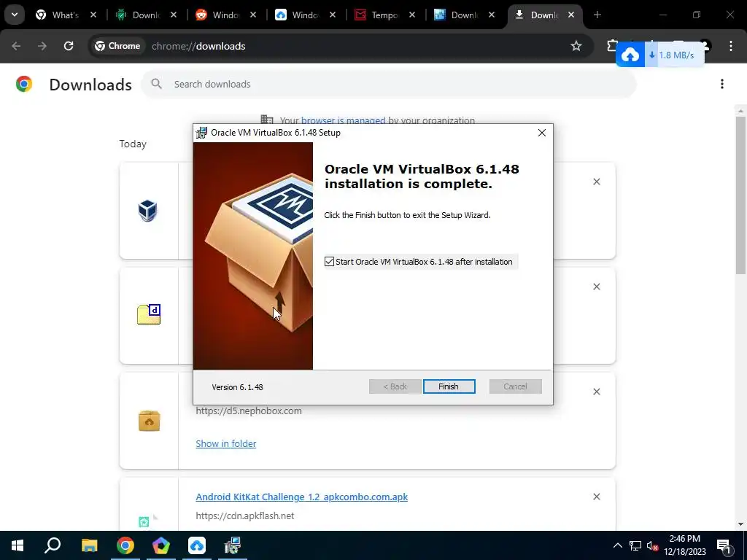Switch to the sixth Download tab
The width and height of the screenshot is (747, 560).
(456, 15)
